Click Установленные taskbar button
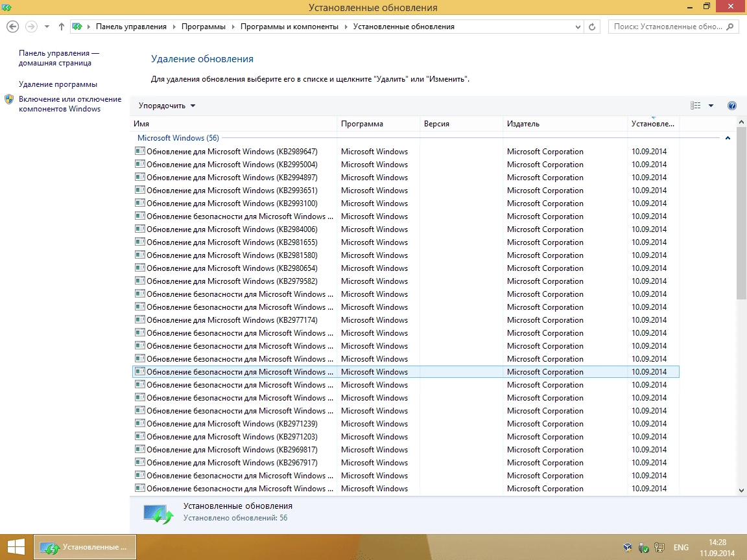747x560 pixels. click(85, 546)
